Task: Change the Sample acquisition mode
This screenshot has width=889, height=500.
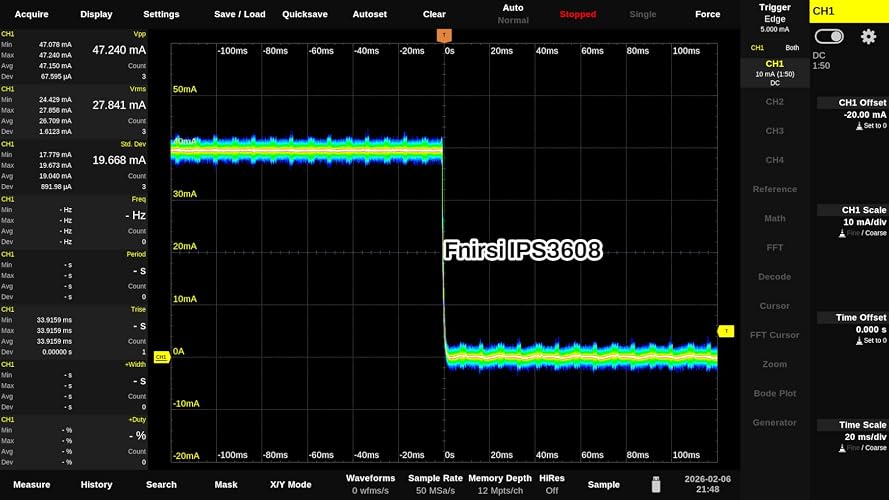Action: [604, 485]
